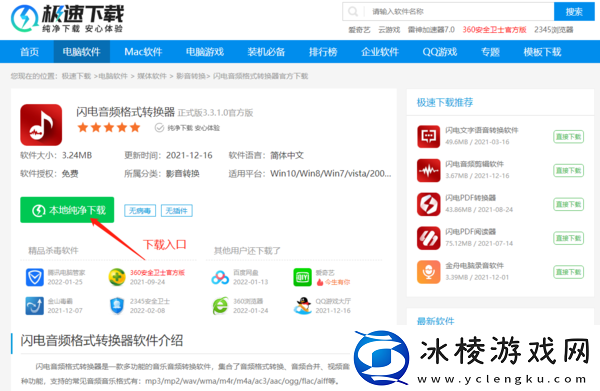Viewport: 600px width, 391px height.
Task: Open the 电脑软件 nav tab
Action: click(82, 52)
